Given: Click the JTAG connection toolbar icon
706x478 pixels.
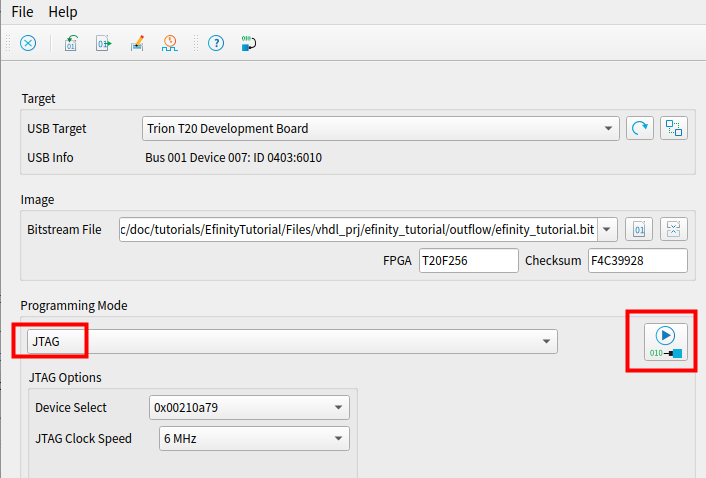Looking at the screenshot, I should [x=249, y=43].
